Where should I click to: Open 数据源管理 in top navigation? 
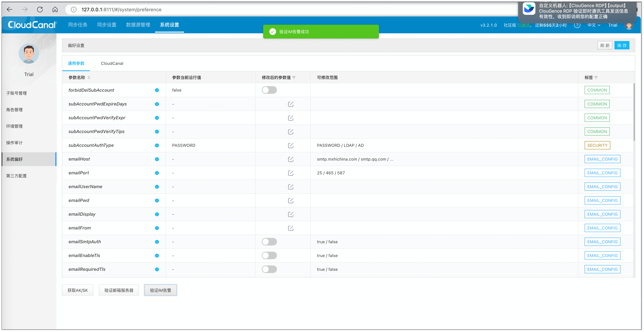138,25
